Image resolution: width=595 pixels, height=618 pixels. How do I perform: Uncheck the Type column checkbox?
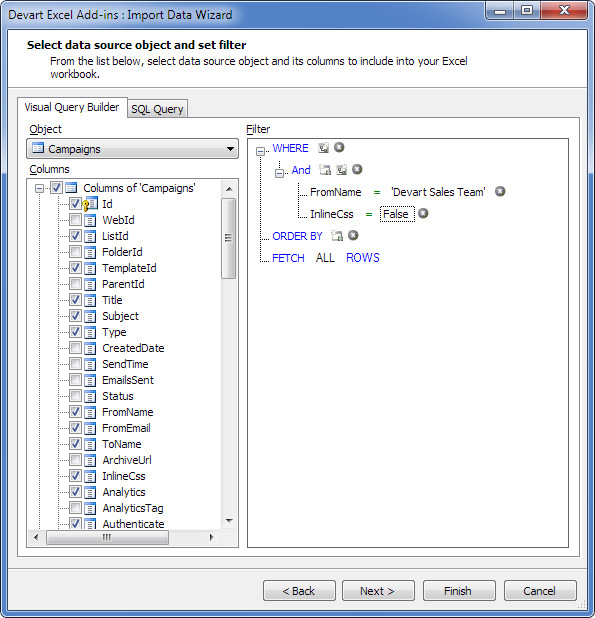[x=75, y=331]
